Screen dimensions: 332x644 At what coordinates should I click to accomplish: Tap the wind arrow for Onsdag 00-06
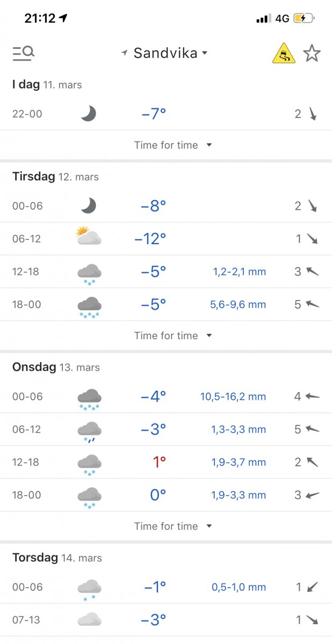coord(312,397)
